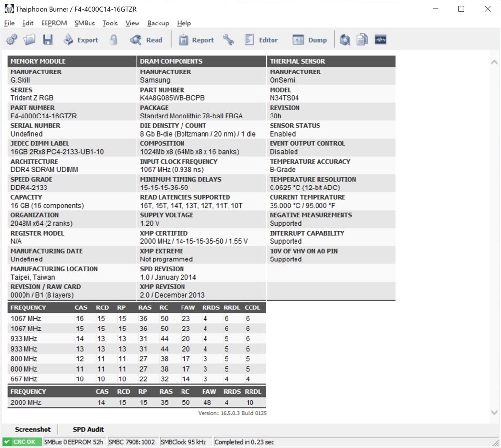
Task: Switch to the SPD Audit tab
Action: click(x=88, y=429)
